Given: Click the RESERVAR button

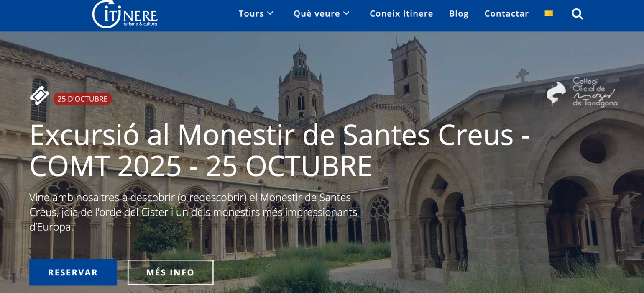Looking at the screenshot, I should point(73,272).
